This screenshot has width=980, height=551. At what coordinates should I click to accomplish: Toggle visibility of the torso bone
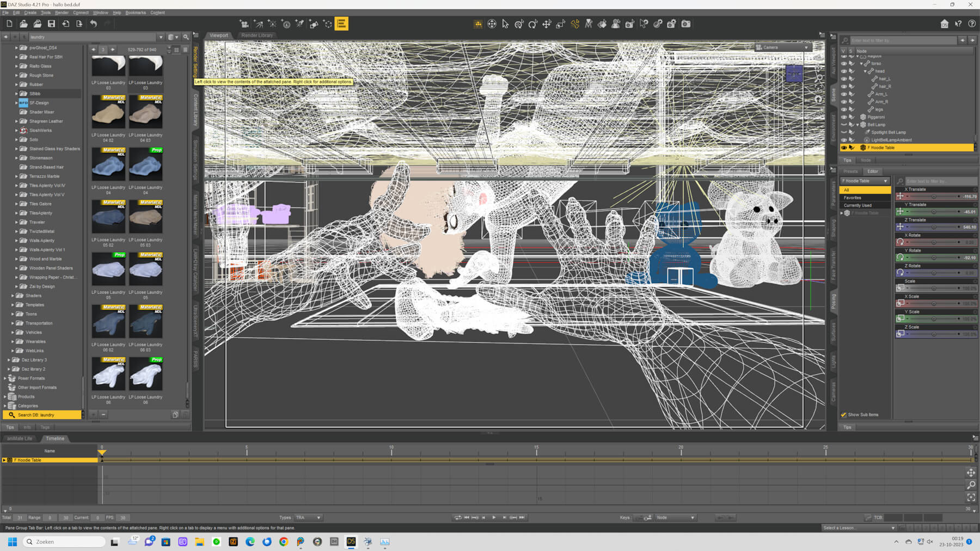coord(844,64)
